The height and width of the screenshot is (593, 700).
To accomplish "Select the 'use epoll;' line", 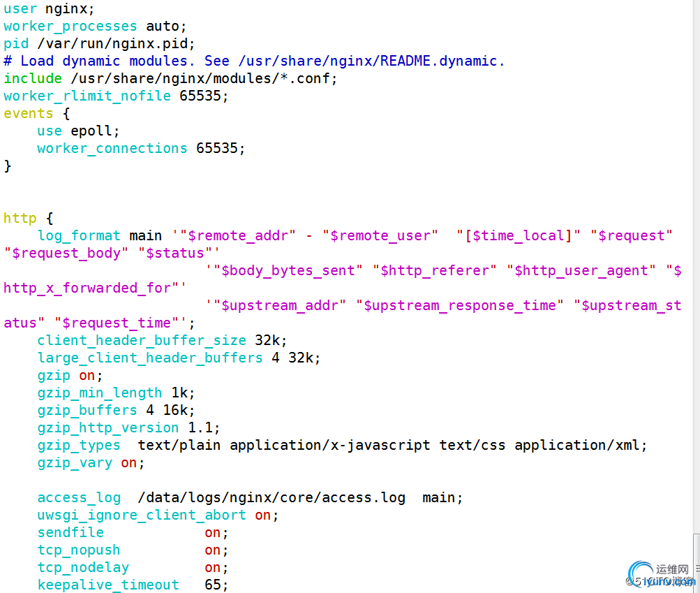I will pyautogui.click(x=79, y=131).
